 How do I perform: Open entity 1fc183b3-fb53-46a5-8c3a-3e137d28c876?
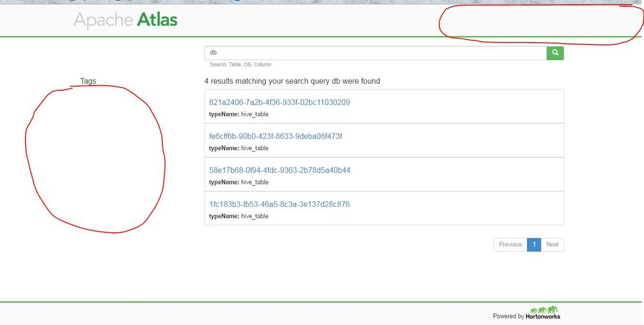(279, 204)
